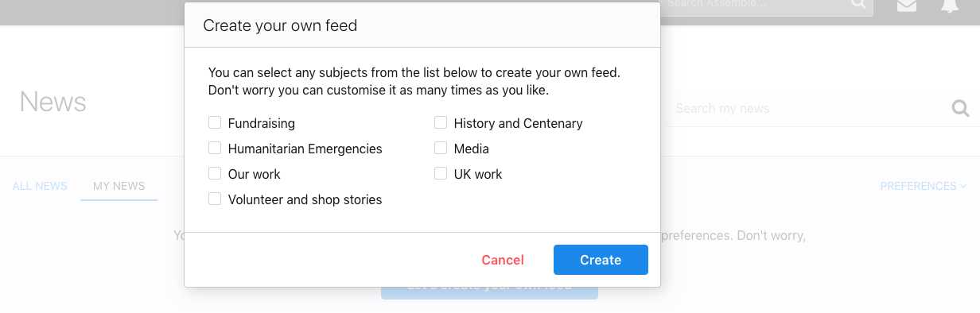This screenshot has width=980, height=313.
Task: Tick the UK work checkbox
Action: (441, 174)
